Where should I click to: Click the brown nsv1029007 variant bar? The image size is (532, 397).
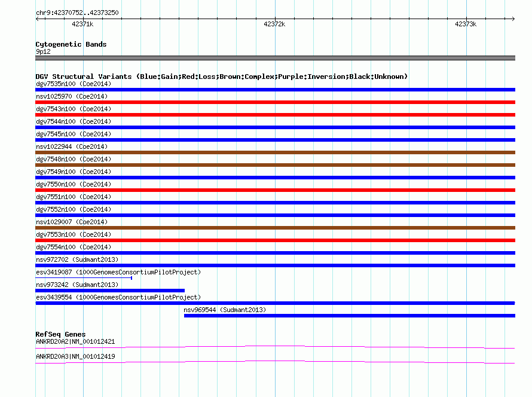[275, 228]
